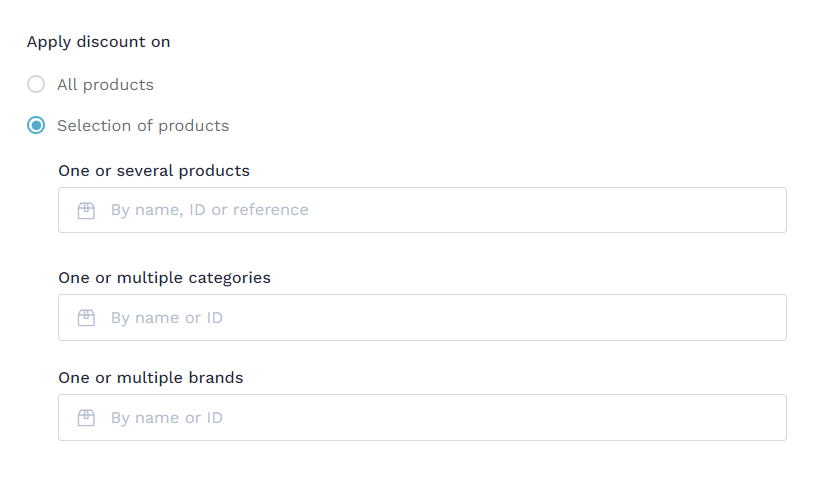815x478 pixels.
Task: Click 'By name or ID' placeholder below categories
Action: [167, 318]
